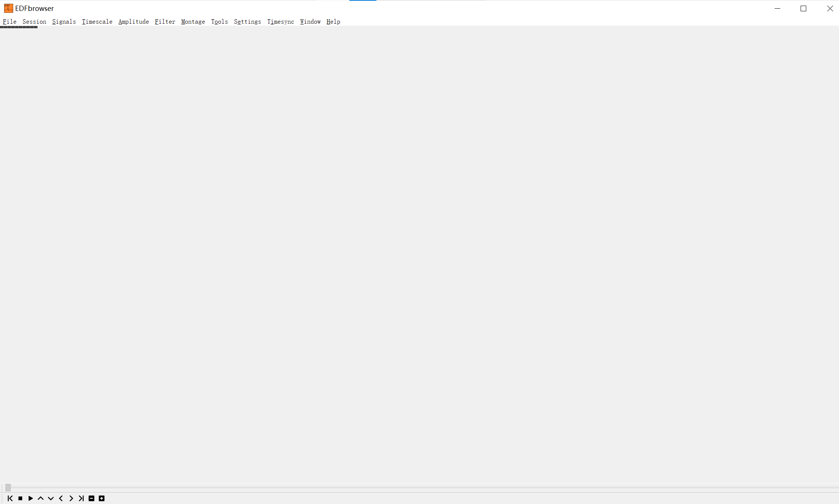Start playback with the play icon
Viewport: 839px width, 504px height.
coord(30,498)
